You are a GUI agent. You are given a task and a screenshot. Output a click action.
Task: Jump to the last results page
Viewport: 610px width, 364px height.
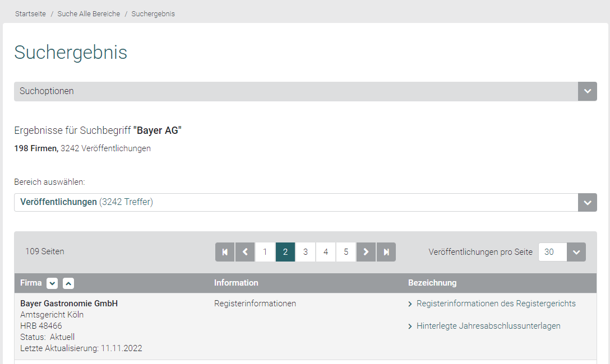(386, 252)
